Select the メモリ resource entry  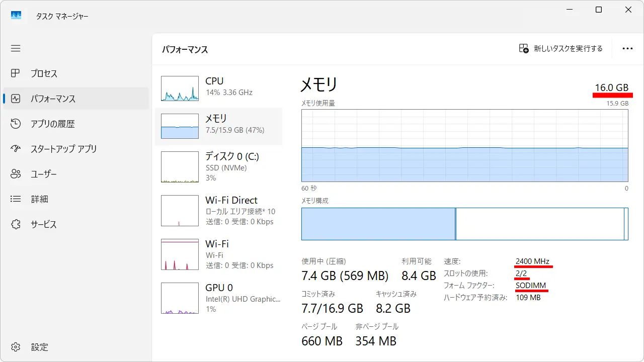coord(218,125)
